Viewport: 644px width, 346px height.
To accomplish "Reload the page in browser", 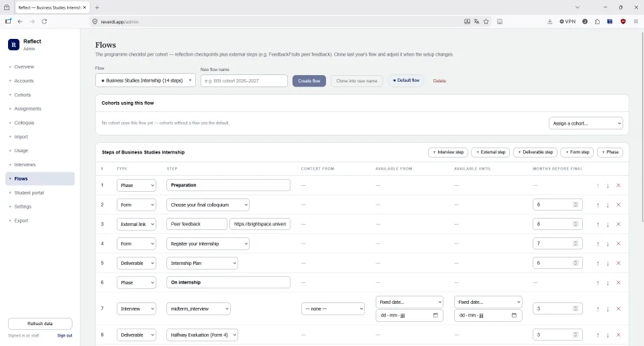I will click(x=44, y=21).
